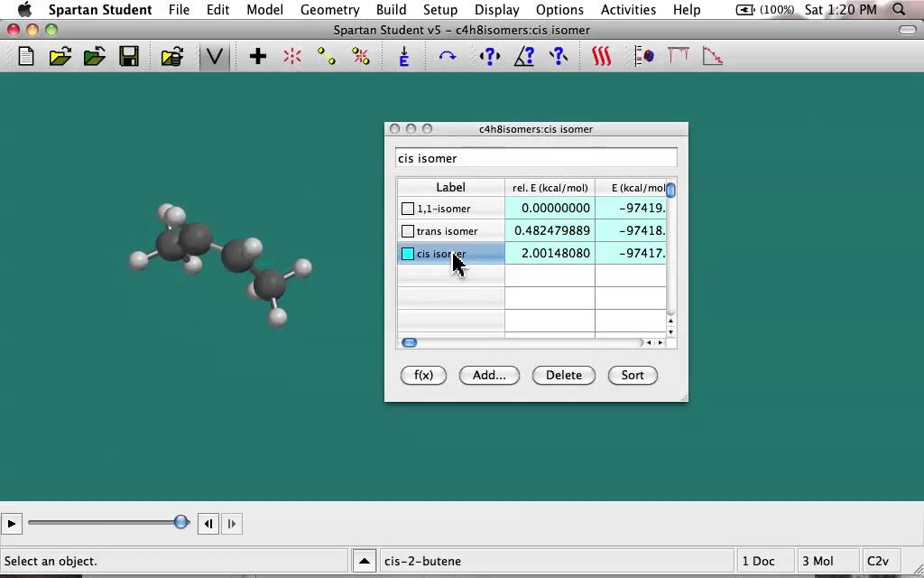Open the database access folder icon
Image resolution: width=924 pixels, height=578 pixels.
pyautogui.click(x=172, y=57)
